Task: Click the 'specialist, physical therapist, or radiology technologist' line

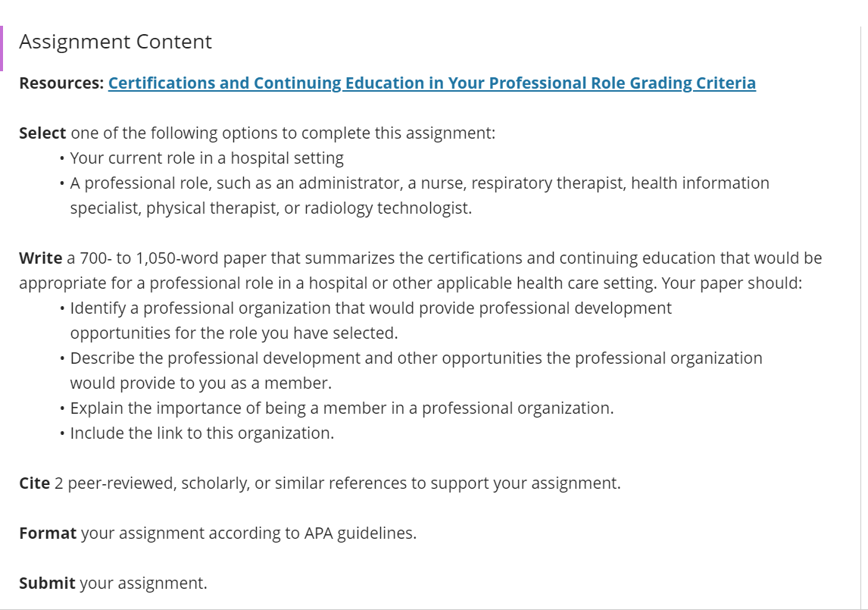Action: coord(270,208)
